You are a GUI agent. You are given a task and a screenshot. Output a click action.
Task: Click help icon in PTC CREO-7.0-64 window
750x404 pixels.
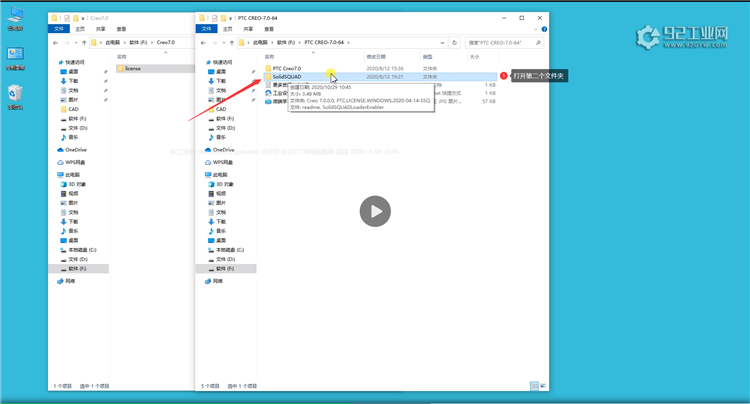click(544, 29)
